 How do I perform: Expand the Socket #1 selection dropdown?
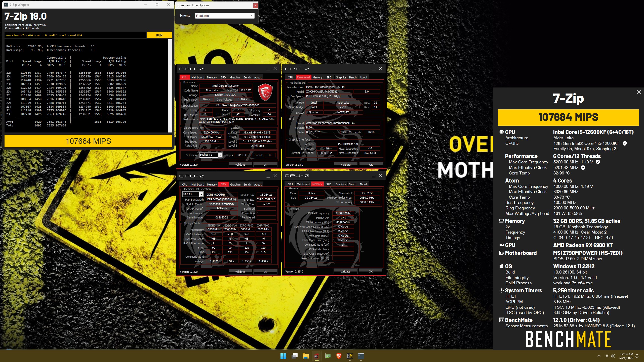[x=220, y=155]
